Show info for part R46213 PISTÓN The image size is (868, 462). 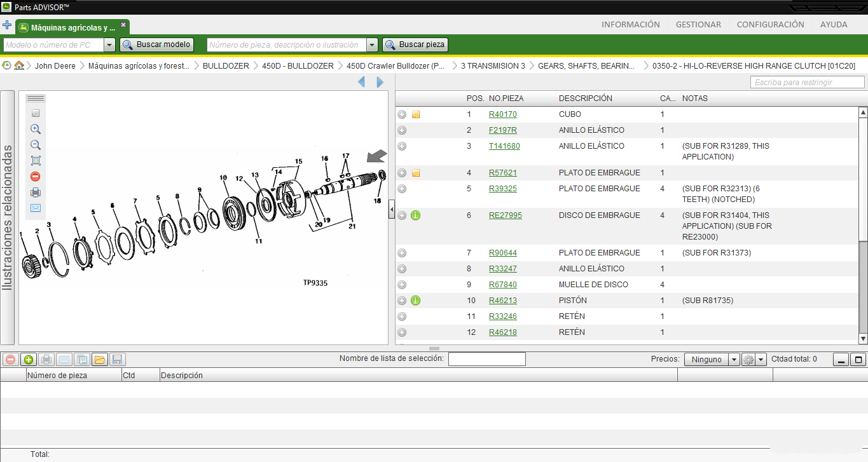coord(416,301)
